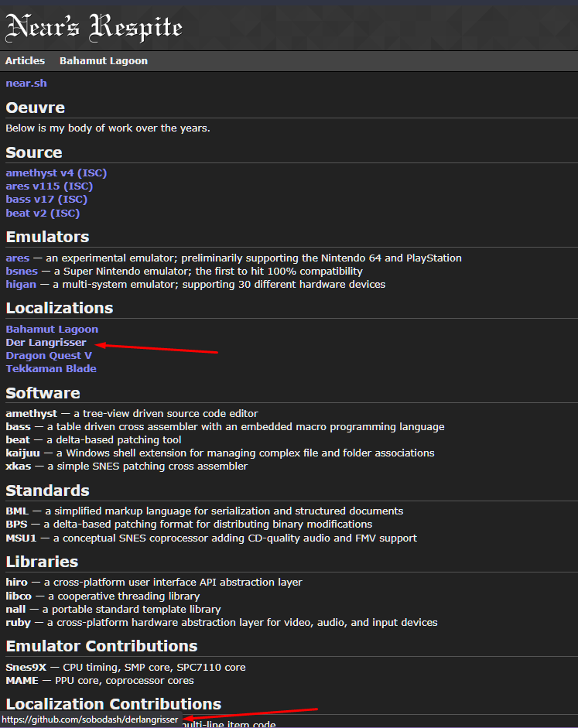Click the Emulator Contributions heading

tap(101, 646)
